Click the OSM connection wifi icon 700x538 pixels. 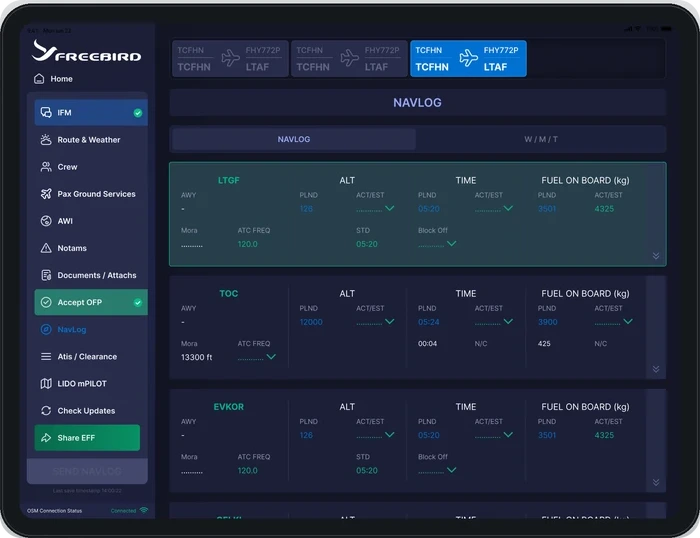(144, 510)
